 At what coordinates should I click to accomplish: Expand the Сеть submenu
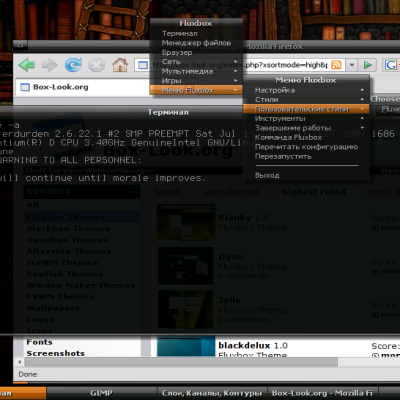tap(196, 62)
